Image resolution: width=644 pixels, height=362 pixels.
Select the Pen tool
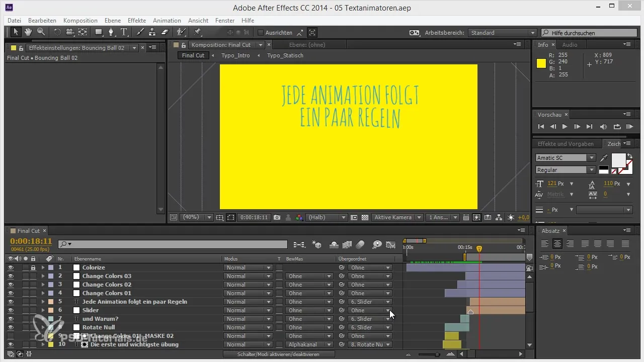[x=112, y=32]
